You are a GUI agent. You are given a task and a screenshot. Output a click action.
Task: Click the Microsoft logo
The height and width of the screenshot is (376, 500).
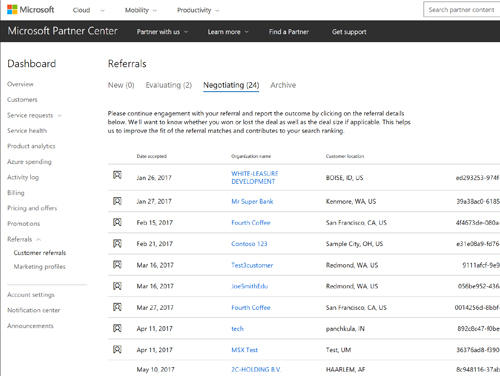coord(30,10)
